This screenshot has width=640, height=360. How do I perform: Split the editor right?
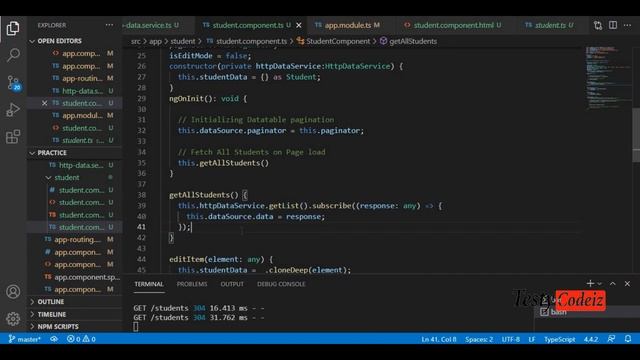tap(613, 25)
